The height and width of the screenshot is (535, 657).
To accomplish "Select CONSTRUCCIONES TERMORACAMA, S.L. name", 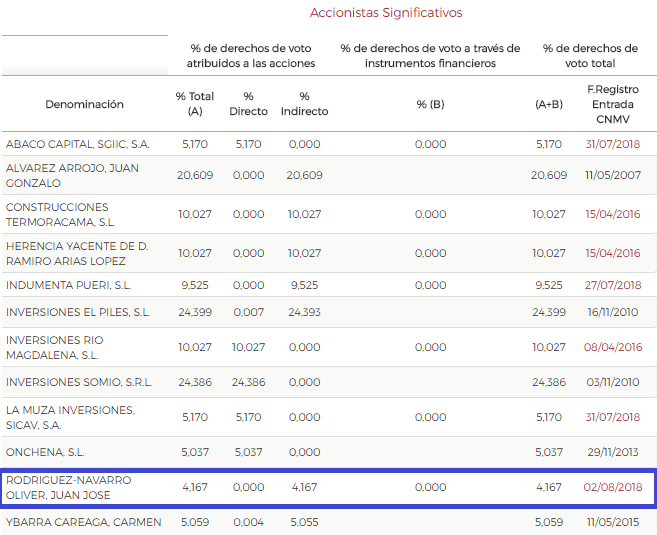I will (x=61, y=215).
